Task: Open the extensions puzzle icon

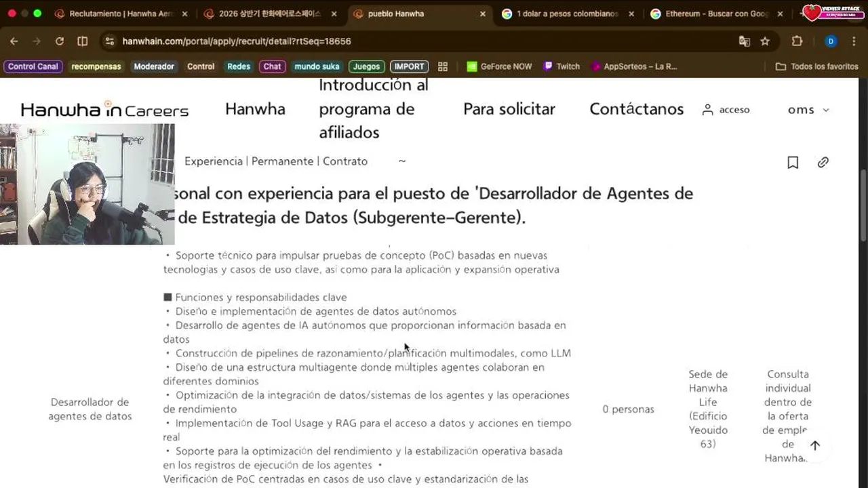Action: click(797, 41)
